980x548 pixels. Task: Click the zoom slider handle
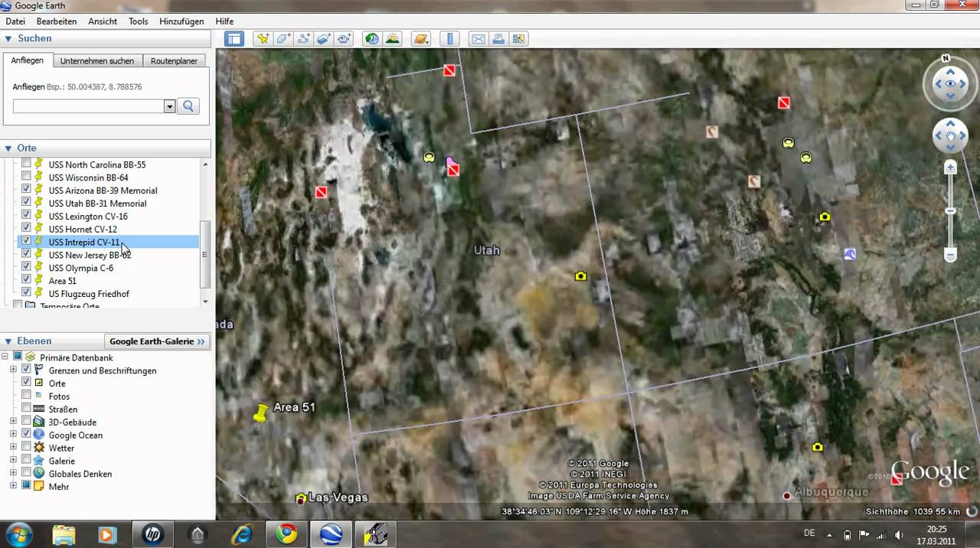click(x=951, y=211)
